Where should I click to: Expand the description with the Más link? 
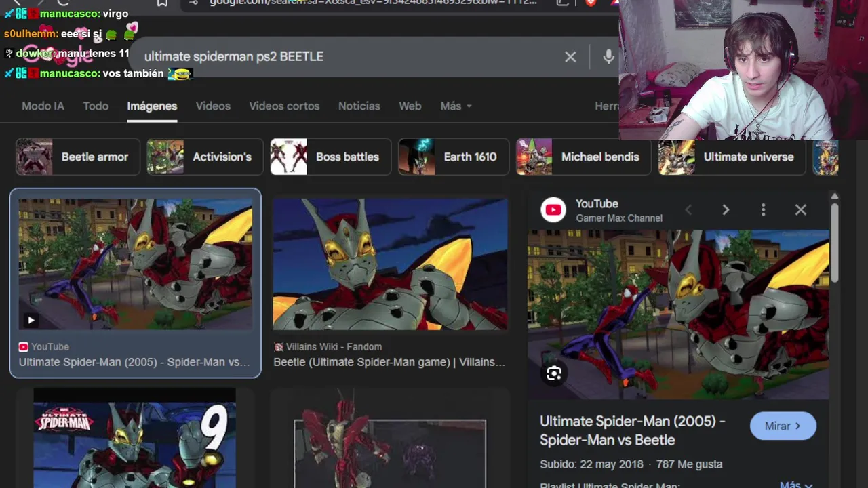tap(796, 485)
